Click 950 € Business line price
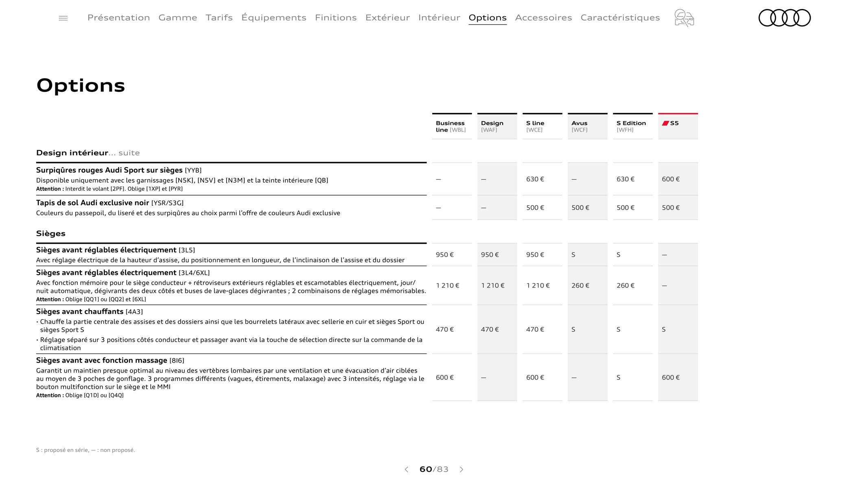The height and width of the screenshot is (488, 868). click(444, 255)
